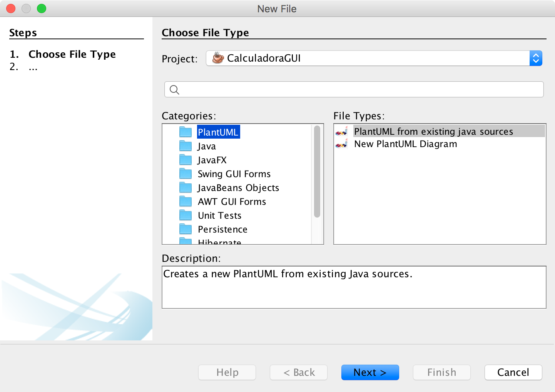Select the PlantUML category folder icon
This screenshot has height=392, width=555.
186,132
